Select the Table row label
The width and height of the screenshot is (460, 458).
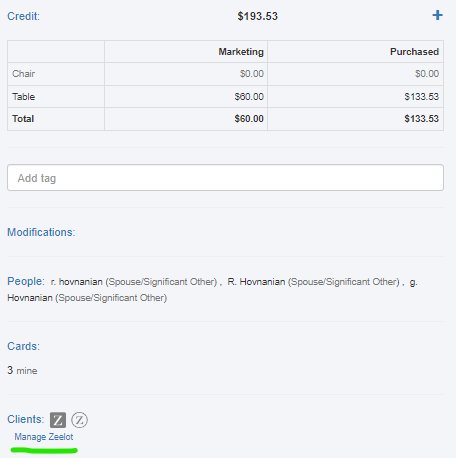tap(23, 97)
